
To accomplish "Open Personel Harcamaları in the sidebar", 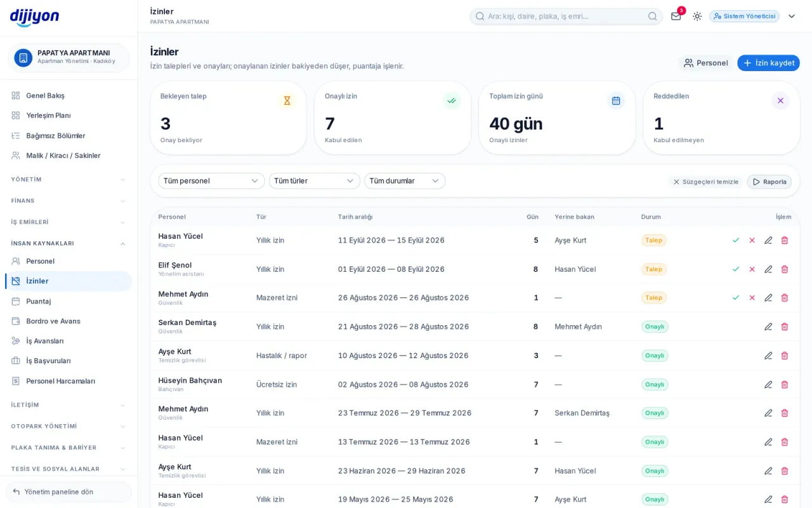I will coord(69,381).
